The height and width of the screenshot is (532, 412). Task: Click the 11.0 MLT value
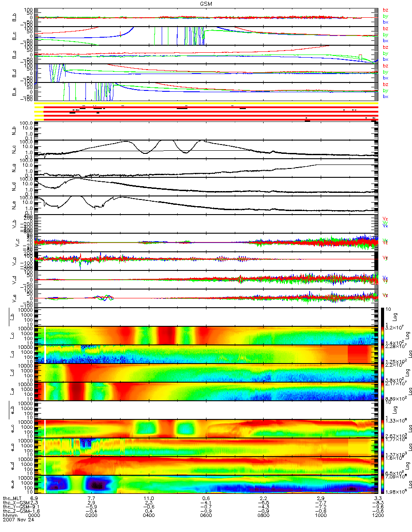tap(150, 499)
